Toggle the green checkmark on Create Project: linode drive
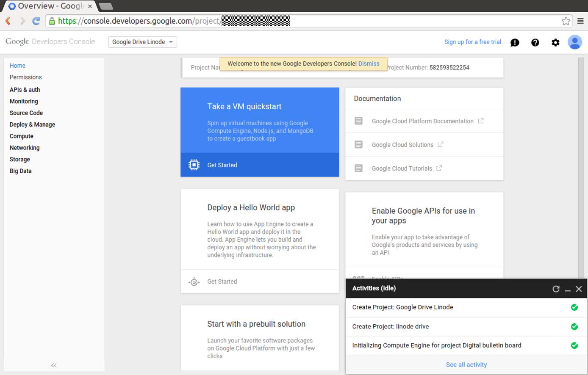This screenshot has height=375, width=588. (x=574, y=326)
